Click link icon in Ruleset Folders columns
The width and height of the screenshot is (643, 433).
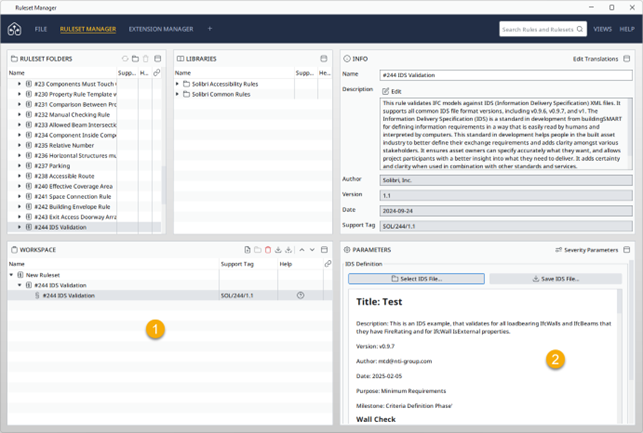[157, 73]
